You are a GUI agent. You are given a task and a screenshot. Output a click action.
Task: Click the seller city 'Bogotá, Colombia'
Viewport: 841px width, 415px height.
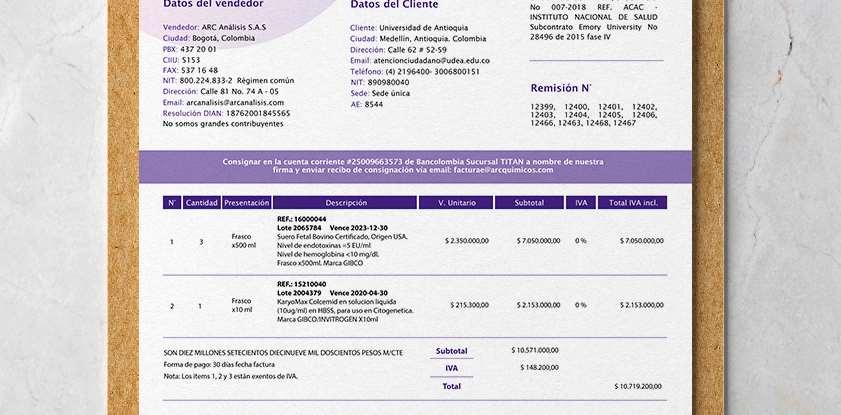[x=224, y=38]
